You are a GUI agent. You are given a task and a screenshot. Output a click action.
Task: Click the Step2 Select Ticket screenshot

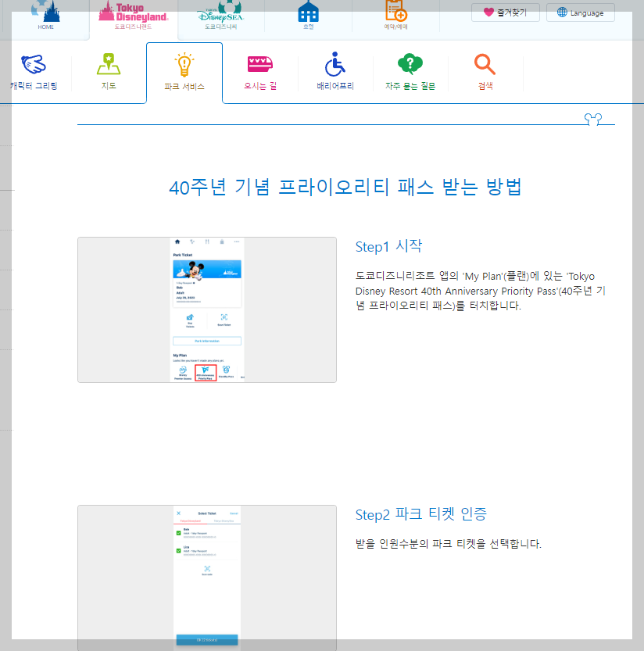click(x=207, y=577)
